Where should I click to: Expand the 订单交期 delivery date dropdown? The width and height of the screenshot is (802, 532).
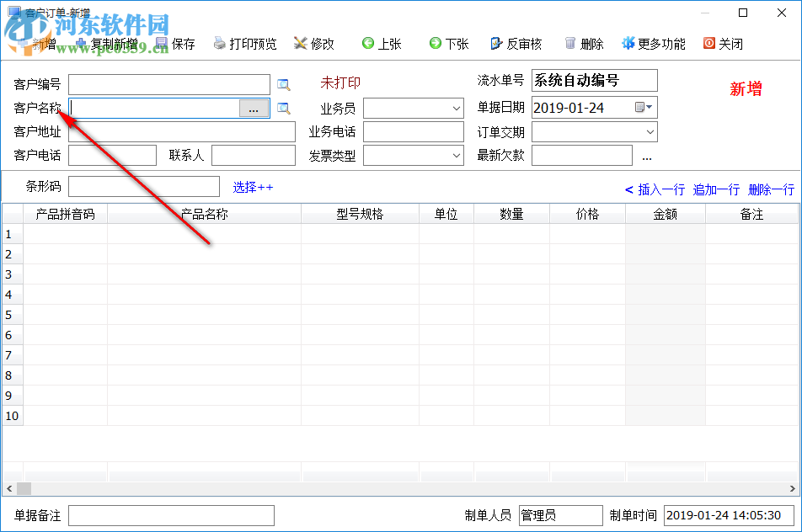[650, 131]
